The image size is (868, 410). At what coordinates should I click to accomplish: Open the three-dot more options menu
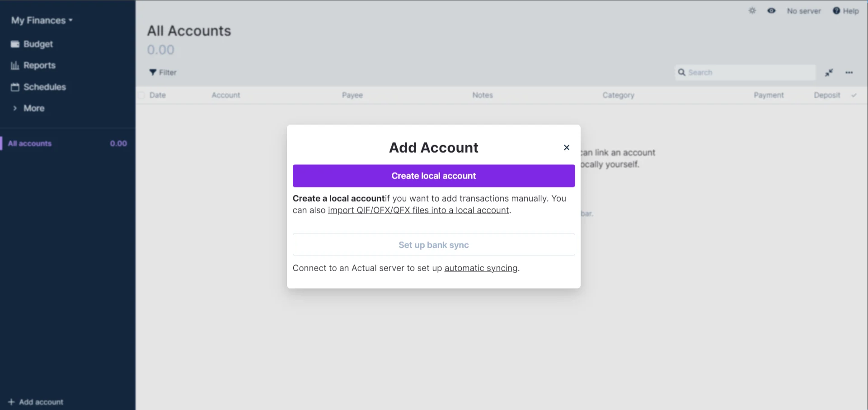tap(849, 73)
